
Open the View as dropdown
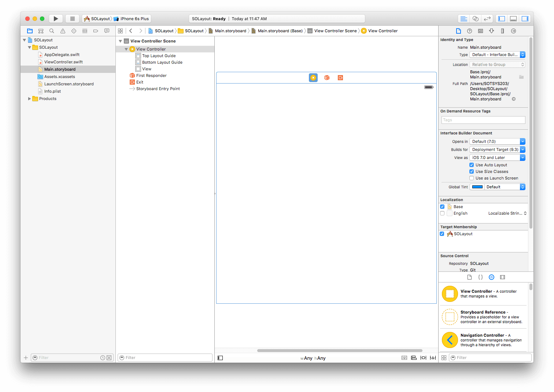coord(497,158)
